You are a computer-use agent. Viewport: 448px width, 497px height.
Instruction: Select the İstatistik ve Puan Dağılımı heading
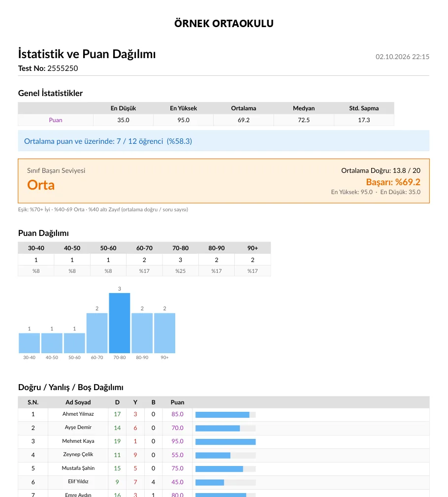pos(87,54)
